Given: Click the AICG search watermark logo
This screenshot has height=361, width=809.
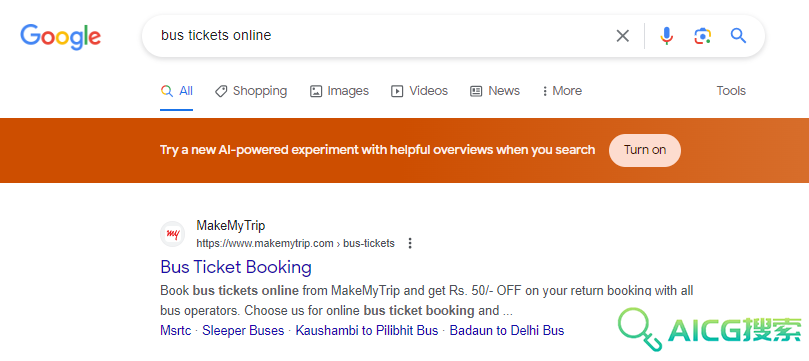Looking at the screenshot, I should 712,330.
